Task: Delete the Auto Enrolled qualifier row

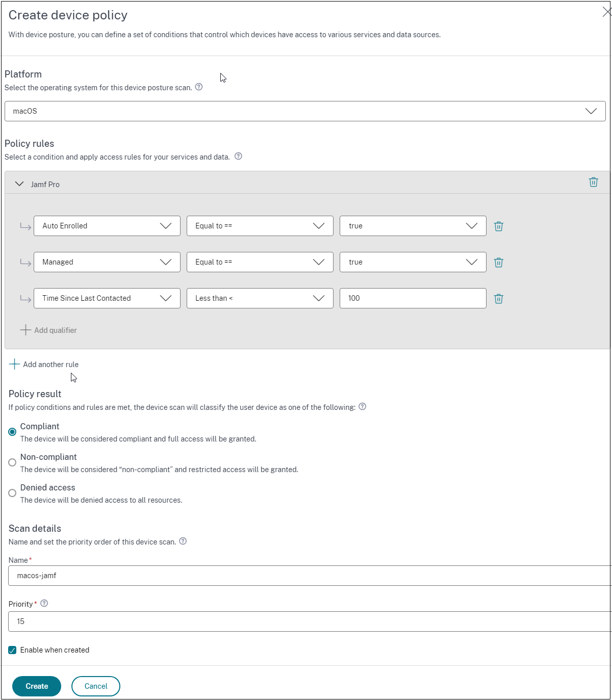Action: (499, 226)
